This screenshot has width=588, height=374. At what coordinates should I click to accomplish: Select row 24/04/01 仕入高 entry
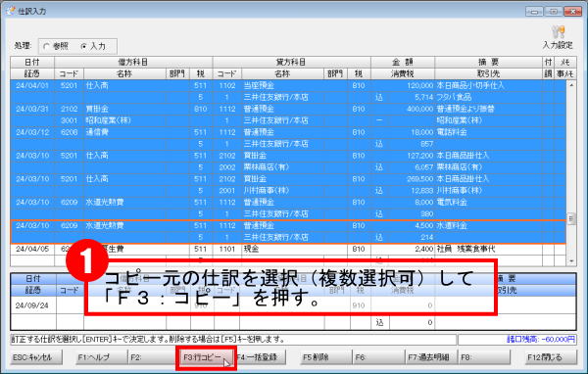287,91
